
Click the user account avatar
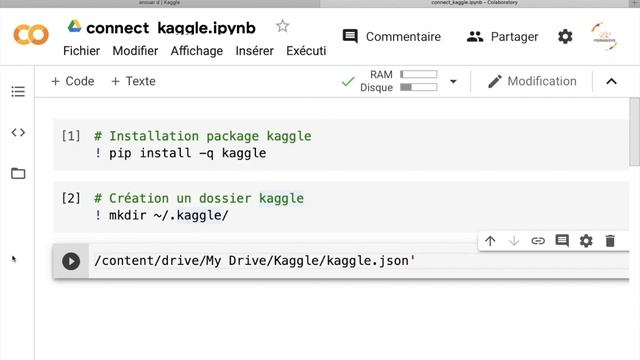604,36
